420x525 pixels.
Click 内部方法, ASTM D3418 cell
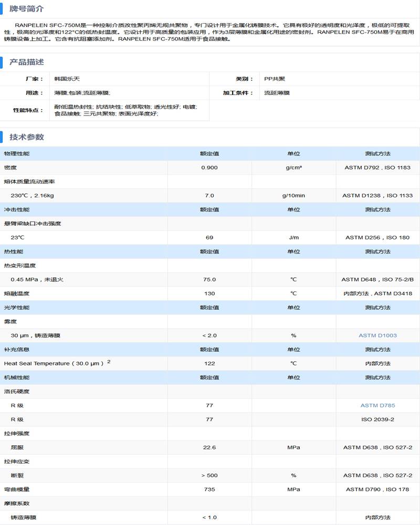(377, 293)
